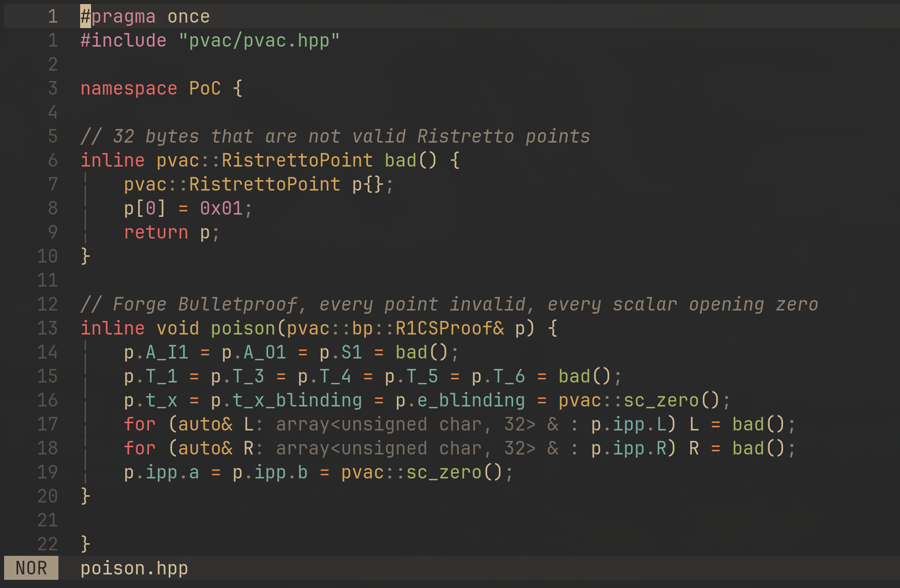This screenshot has height=588, width=900.
Task: Click the poison.hpp file name in statusline
Action: (x=134, y=569)
